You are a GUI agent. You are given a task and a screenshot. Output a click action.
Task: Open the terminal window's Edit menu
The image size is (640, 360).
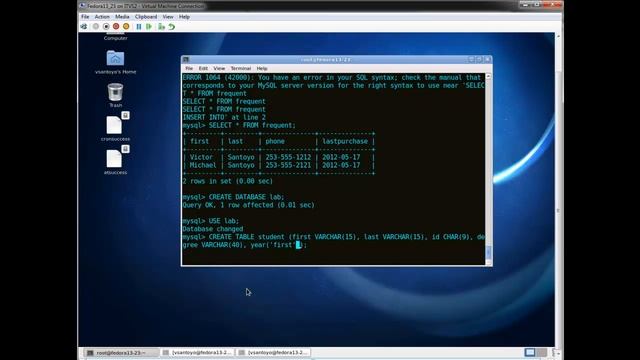(203, 68)
